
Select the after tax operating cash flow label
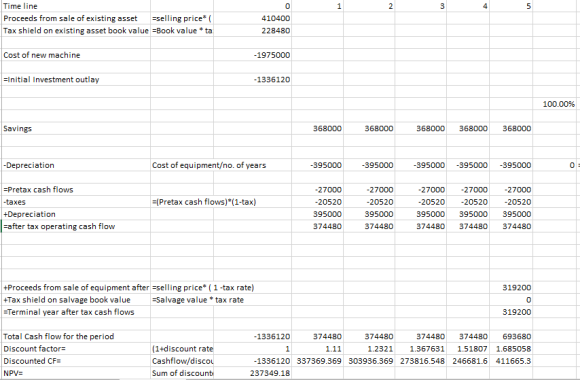click(76, 226)
